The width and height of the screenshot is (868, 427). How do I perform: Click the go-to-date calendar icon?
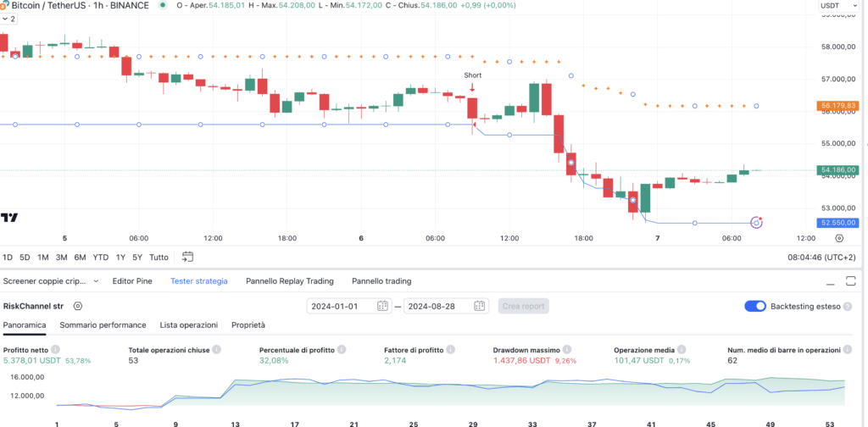click(x=188, y=257)
